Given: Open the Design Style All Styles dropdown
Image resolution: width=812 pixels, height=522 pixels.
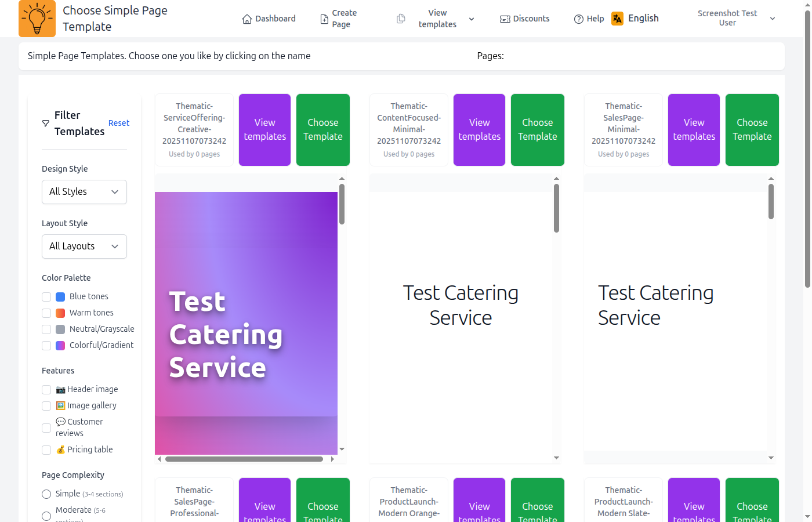Looking at the screenshot, I should 84,192.
